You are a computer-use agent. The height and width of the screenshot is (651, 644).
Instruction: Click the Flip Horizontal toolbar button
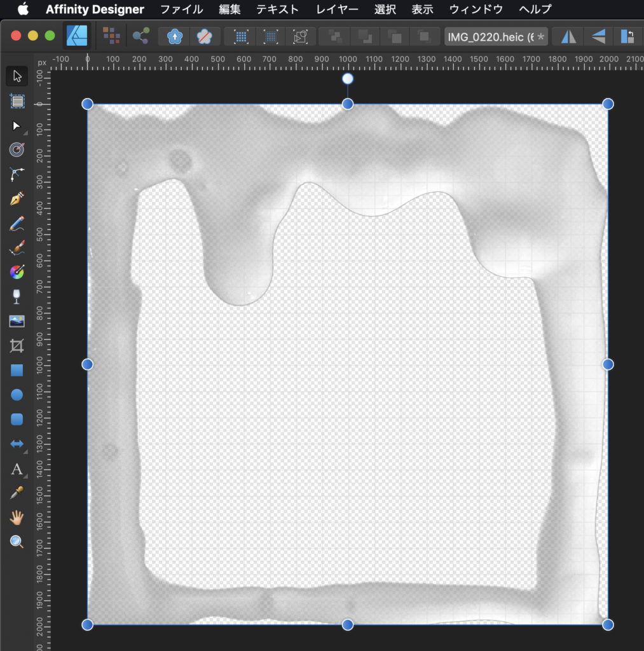click(568, 36)
